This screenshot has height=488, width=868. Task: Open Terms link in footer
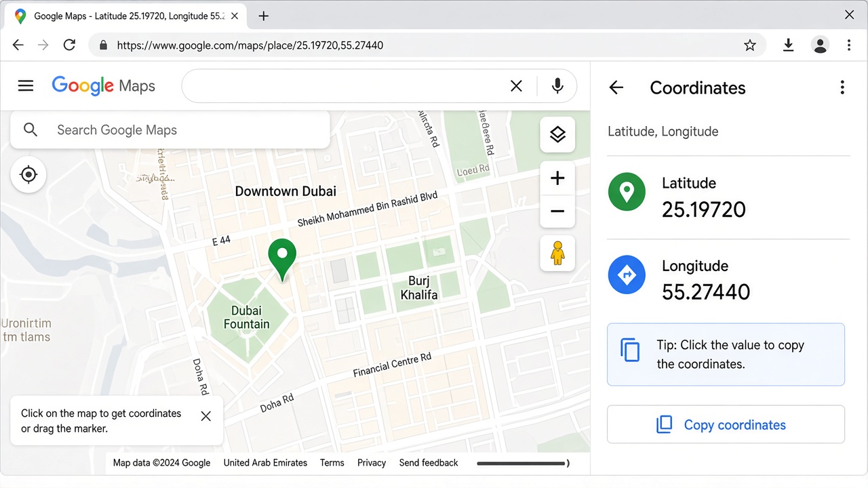[x=332, y=463]
